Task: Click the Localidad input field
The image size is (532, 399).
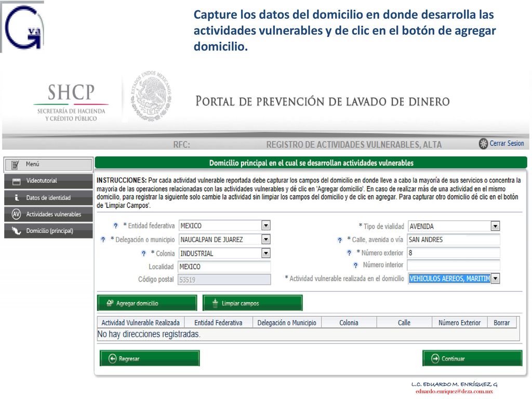Action: point(224,267)
